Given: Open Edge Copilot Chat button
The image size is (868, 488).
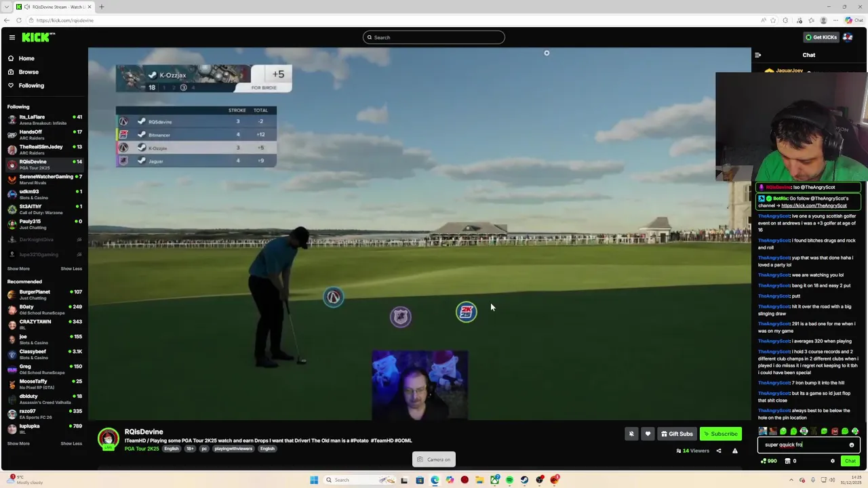Looking at the screenshot, I should [854, 20].
